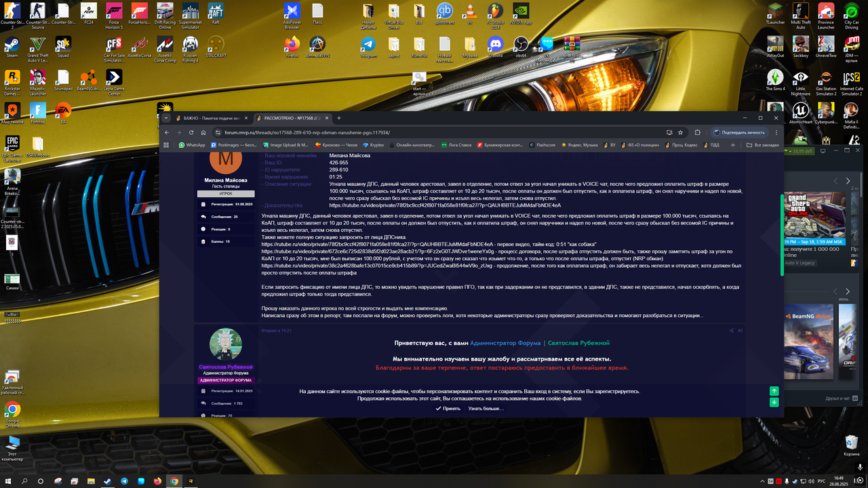
Task: Click the share icon on post #2
Action: [731, 331]
